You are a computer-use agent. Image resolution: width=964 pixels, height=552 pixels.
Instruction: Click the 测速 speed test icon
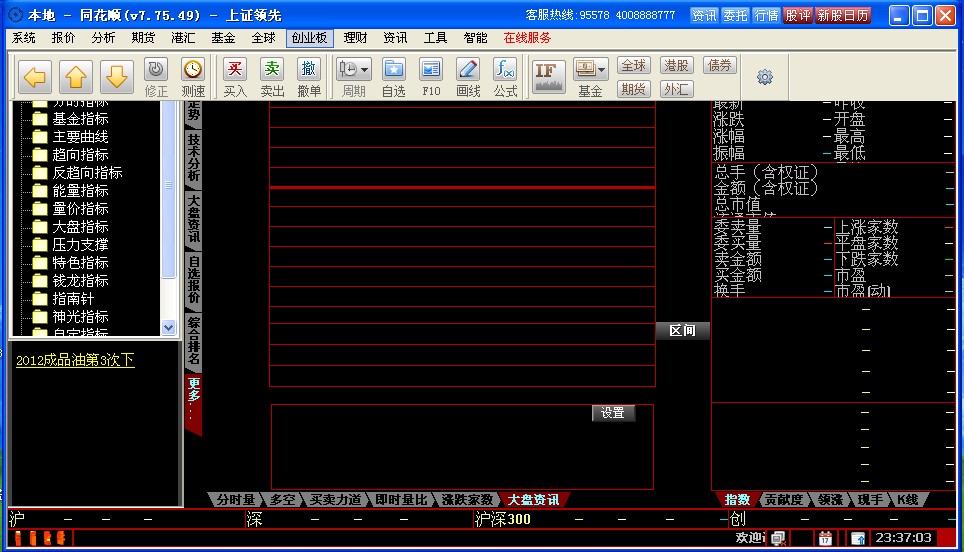click(x=193, y=70)
